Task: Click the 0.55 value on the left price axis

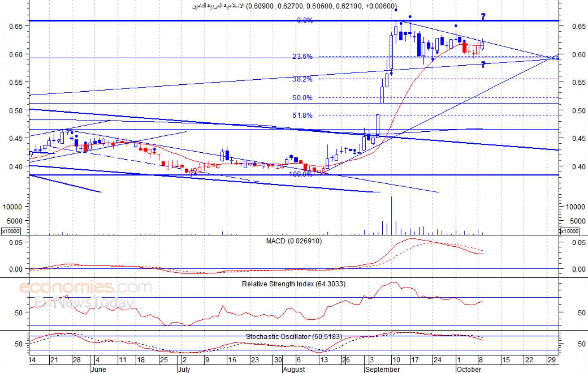Action: pyautogui.click(x=16, y=82)
